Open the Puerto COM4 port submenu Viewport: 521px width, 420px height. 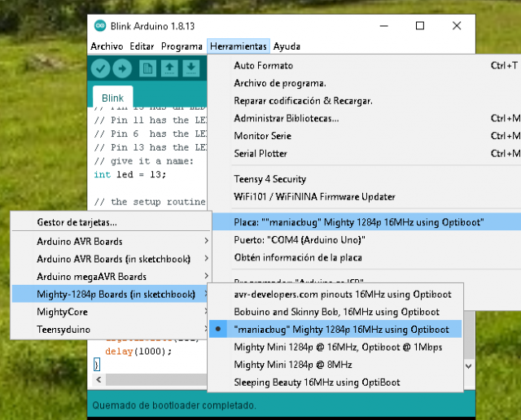point(300,239)
